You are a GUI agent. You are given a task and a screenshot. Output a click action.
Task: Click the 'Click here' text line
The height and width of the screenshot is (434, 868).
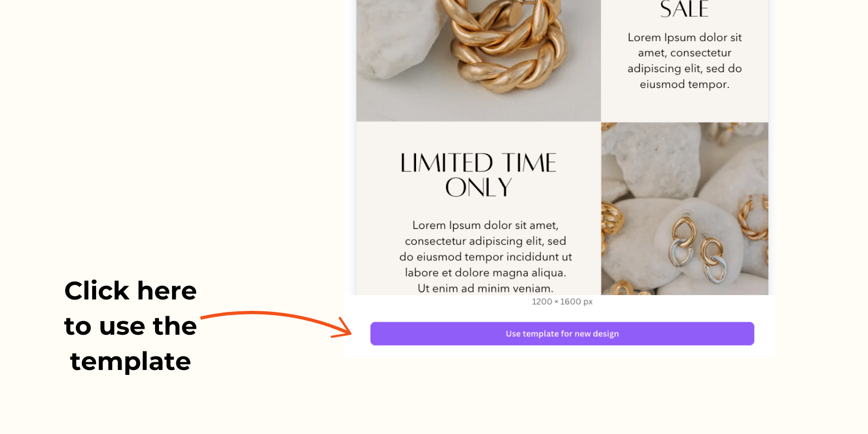click(131, 291)
